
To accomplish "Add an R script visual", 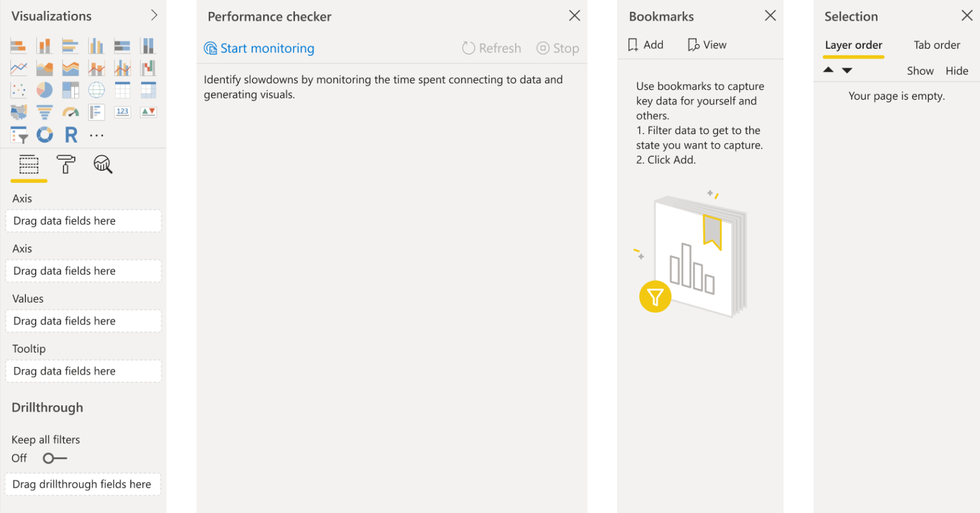I will click(x=71, y=135).
